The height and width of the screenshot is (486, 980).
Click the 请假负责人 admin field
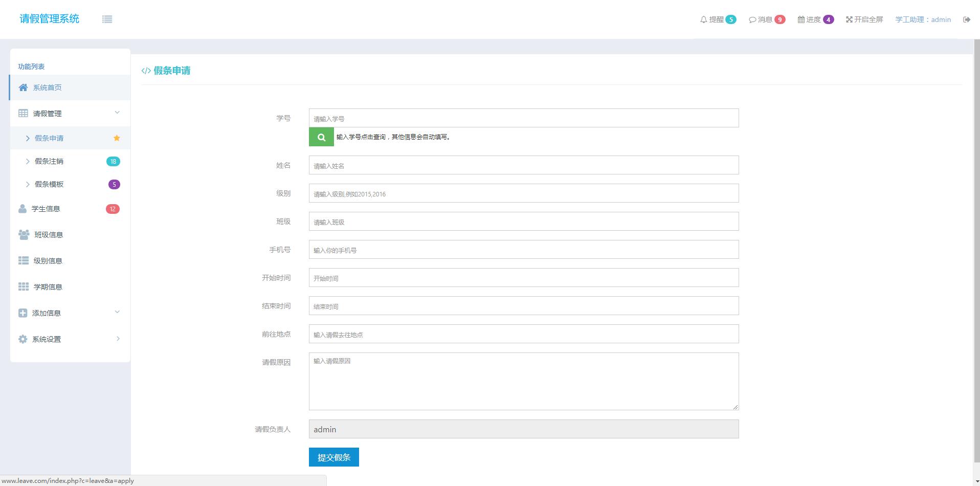pyautogui.click(x=524, y=429)
